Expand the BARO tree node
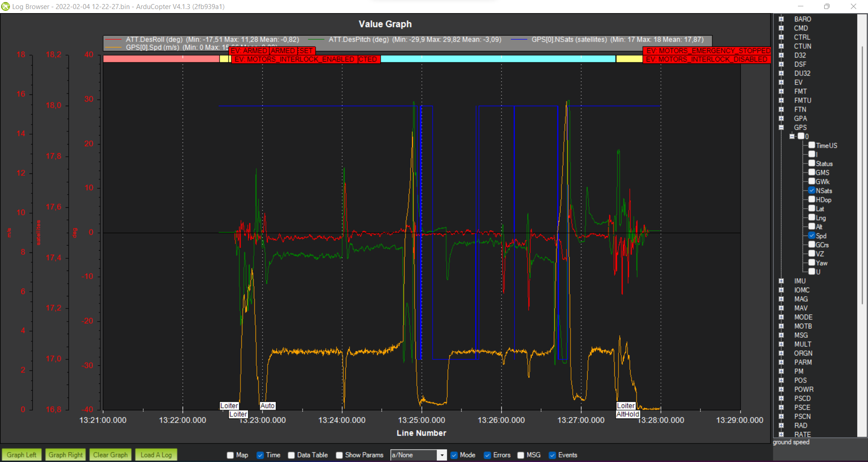 [x=781, y=19]
